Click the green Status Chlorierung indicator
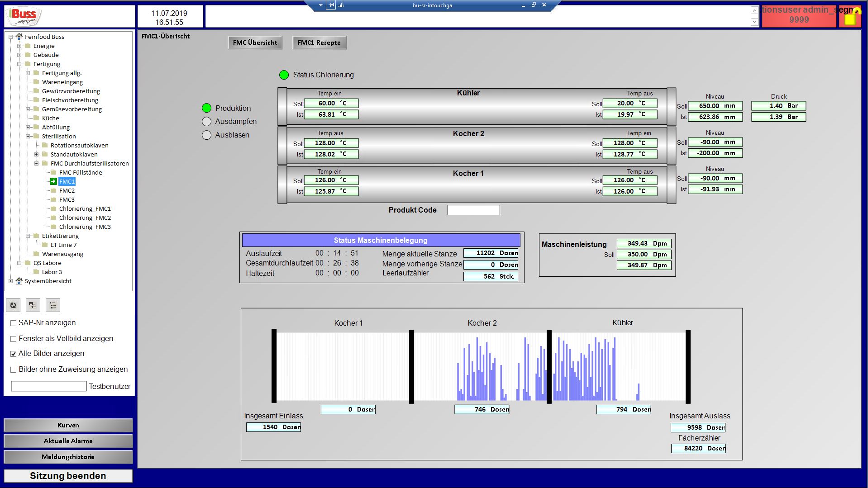Image resolution: width=868 pixels, height=488 pixels. pyautogui.click(x=284, y=75)
